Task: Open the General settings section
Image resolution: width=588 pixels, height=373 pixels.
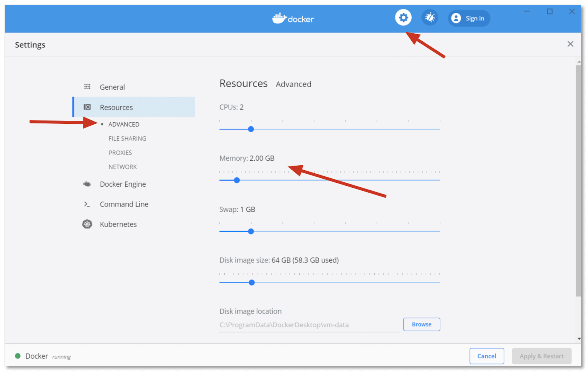Action: [134, 87]
